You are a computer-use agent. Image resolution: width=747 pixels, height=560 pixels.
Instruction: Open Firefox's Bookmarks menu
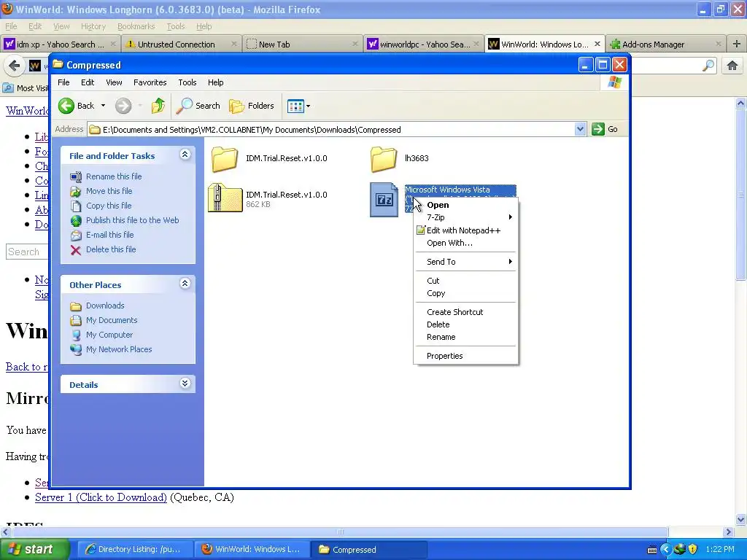coord(136,27)
